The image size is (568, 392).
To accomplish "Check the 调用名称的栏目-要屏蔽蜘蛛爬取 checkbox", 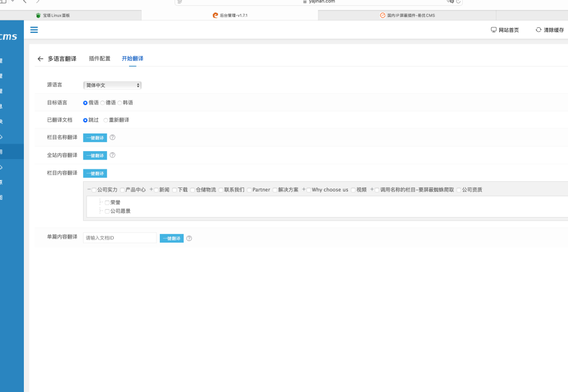I will 377,190.
